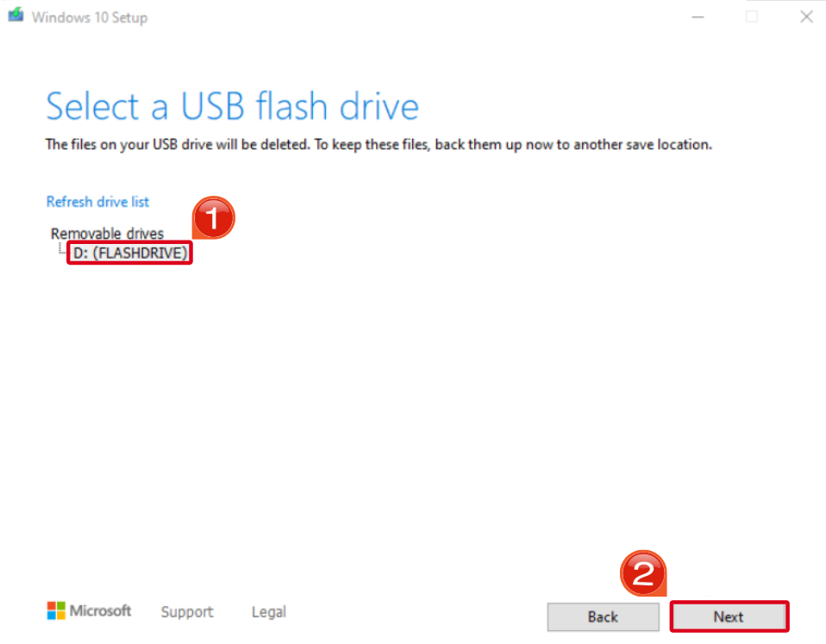Go back with the Back button
Image resolution: width=826 pixels, height=644 pixels.
coord(603,616)
